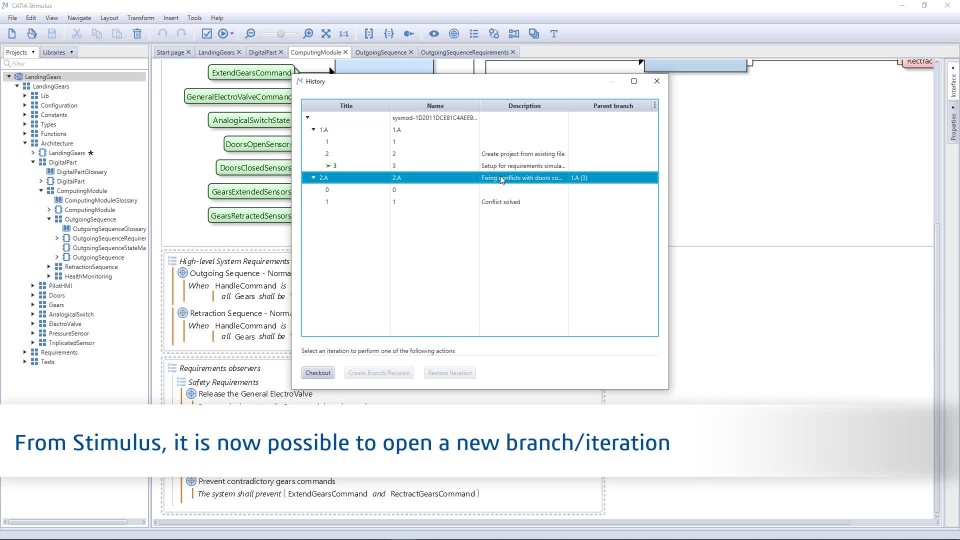
Task: Click the ExtendGearsCommand green block
Action: 251,73
